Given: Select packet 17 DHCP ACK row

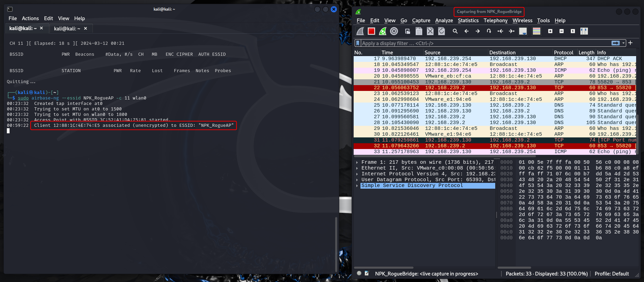Looking at the screenshot, I should point(495,59).
